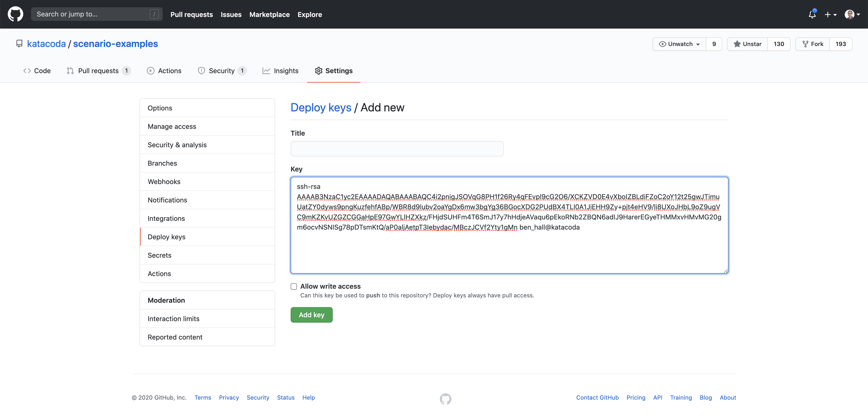
Task: Open the katacoda owner link
Action: (46, 44)
